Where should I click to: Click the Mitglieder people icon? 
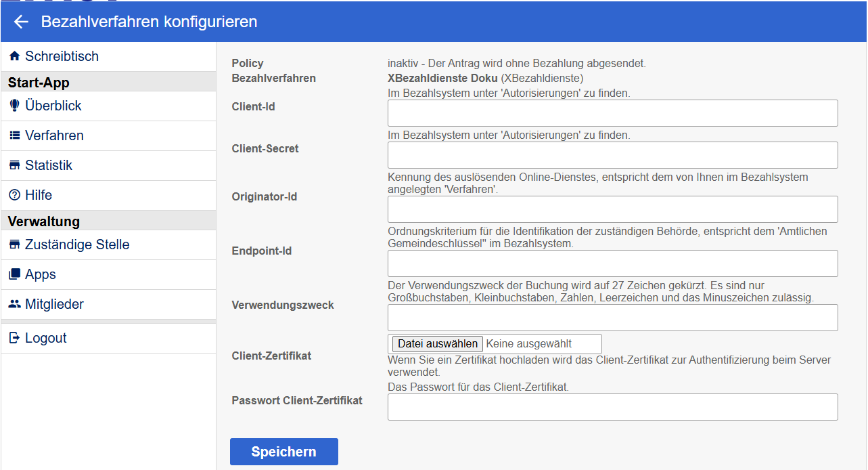click(15, 305)
